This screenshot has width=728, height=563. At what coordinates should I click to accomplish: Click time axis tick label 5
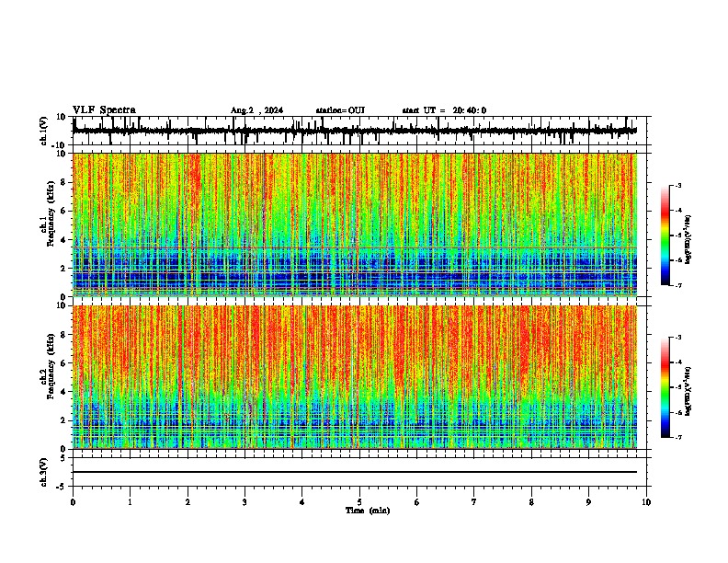coord(359,502)
